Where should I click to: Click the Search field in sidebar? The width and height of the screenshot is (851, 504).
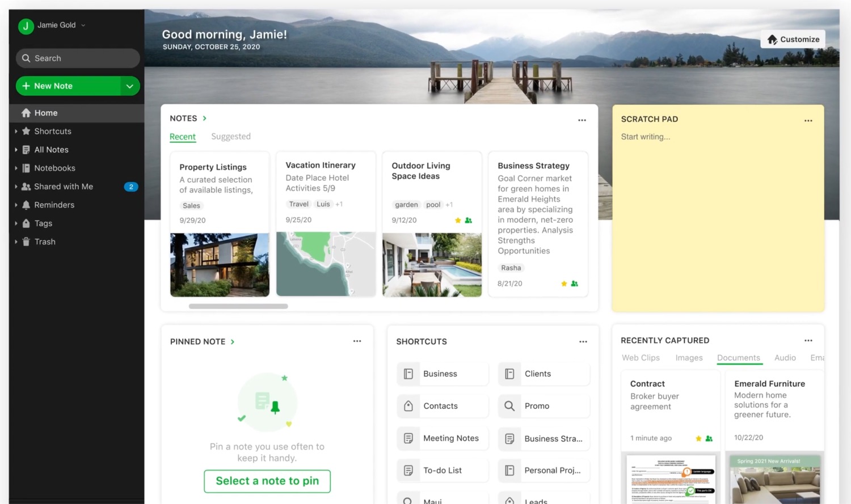78,58
